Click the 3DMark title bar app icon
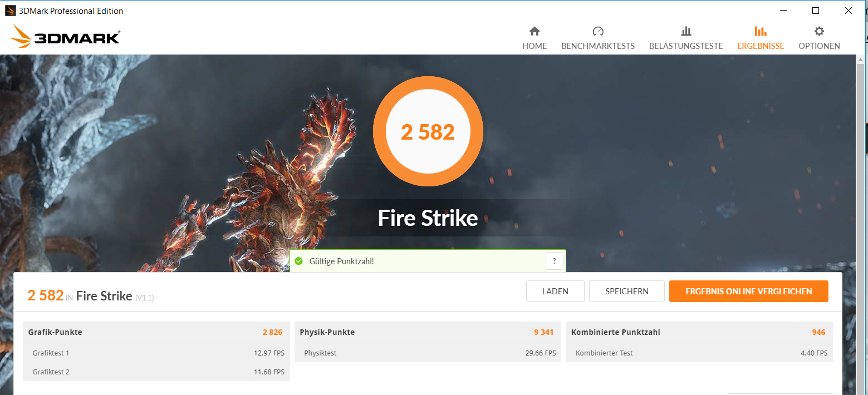 click(x=10, y=11)
